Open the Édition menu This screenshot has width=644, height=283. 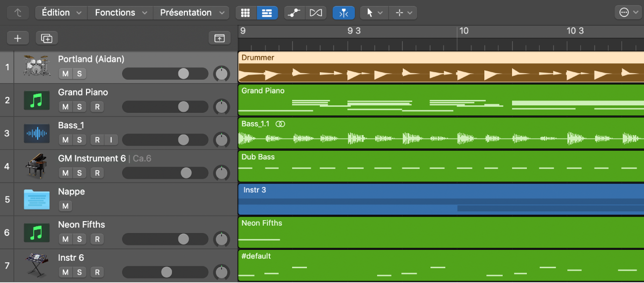[61, 12]
